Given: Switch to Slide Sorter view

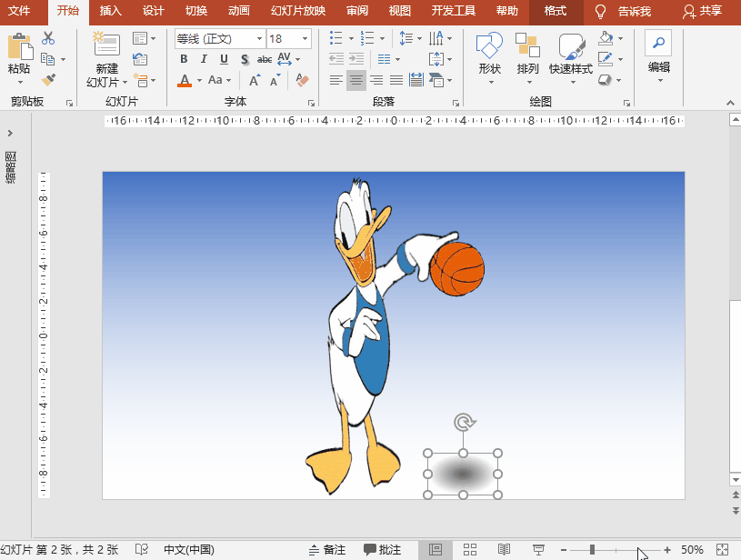Looking at the screenshot, I should (x=470, y=550).
